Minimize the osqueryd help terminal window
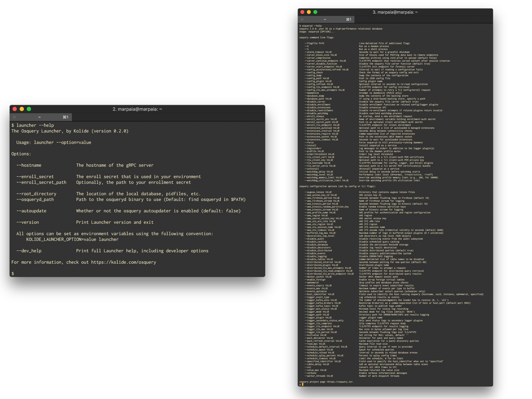 [309, 12]
